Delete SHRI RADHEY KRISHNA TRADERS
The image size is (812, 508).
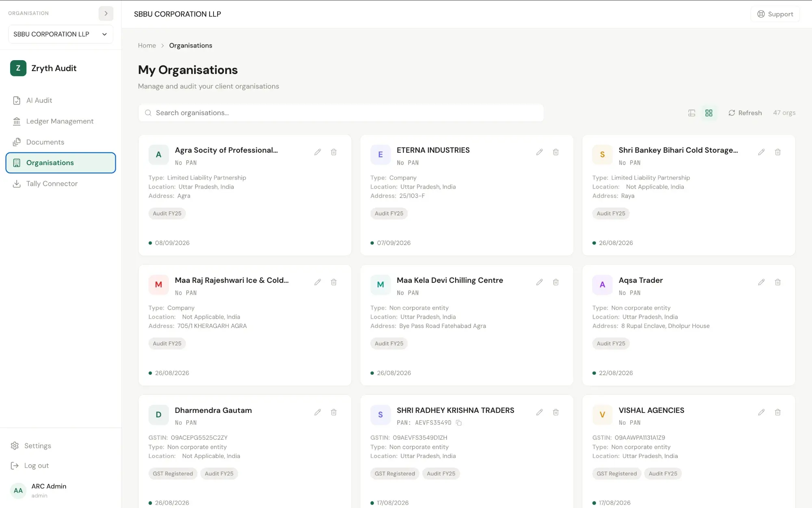(556, 412)
